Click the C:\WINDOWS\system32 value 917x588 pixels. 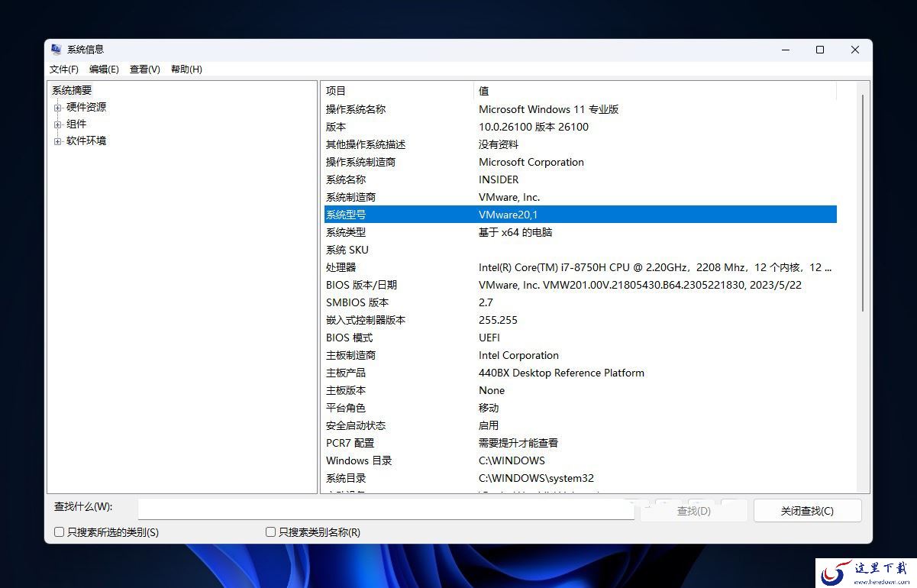point(536,478)
